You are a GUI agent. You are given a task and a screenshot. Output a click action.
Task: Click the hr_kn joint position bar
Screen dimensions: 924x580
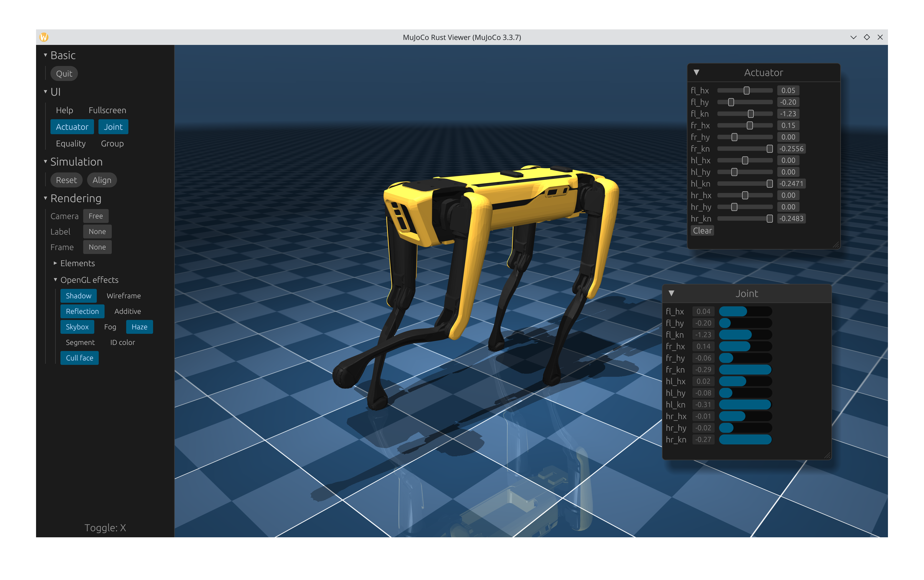pyautogui.click(x=745, y=440)
